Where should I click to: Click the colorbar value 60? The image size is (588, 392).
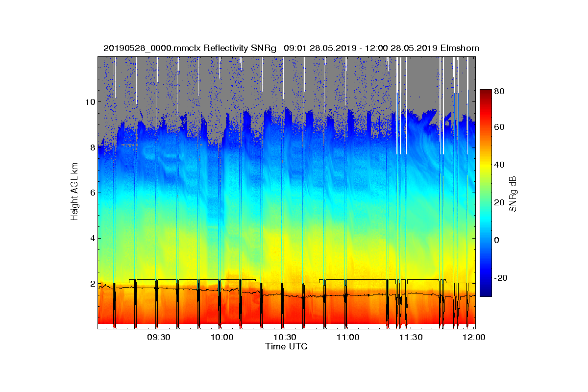tap(500, 127)
